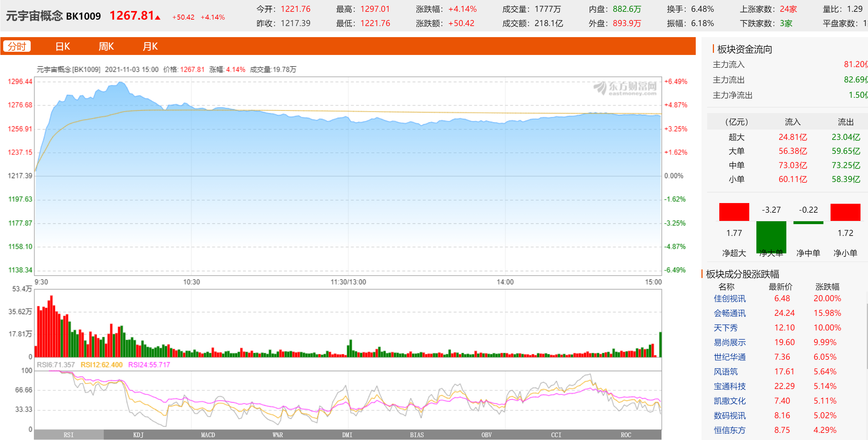Switch to OBV indicator
The height and width of the screenshot is (440, 868).
[486, 435]
